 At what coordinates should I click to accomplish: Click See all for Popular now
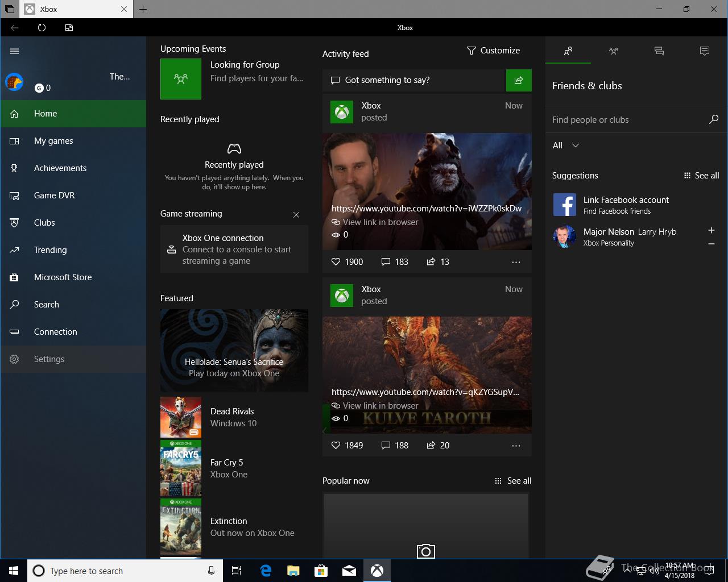(x=513, y=481)
